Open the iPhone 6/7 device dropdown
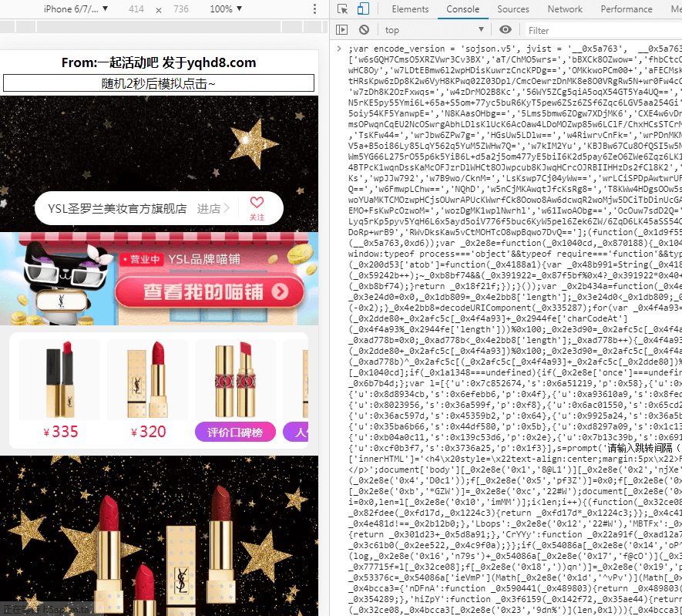Image resolution: width=682 pixels, height=616 pixels. pos(76,9)
